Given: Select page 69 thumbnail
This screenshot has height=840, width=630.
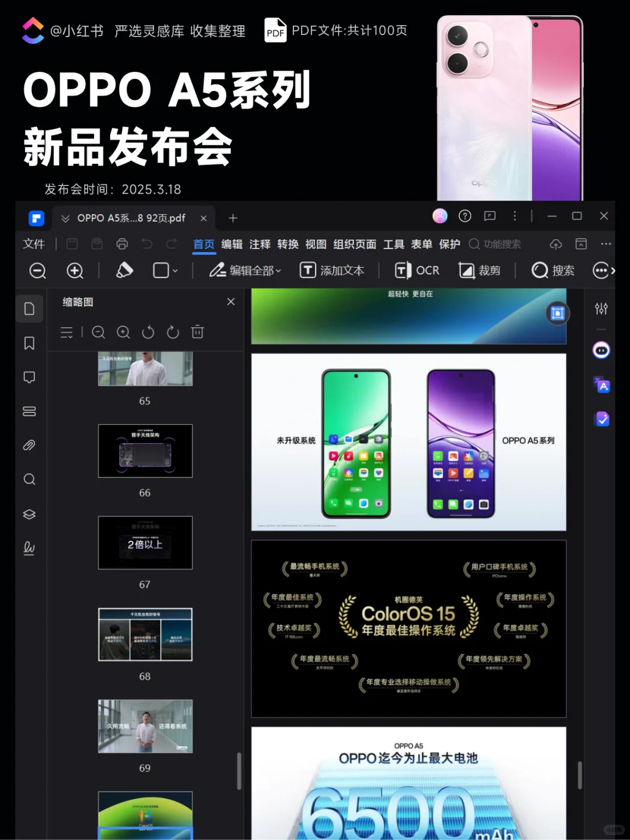Looking at the screenshot, I should click(145, 726).
